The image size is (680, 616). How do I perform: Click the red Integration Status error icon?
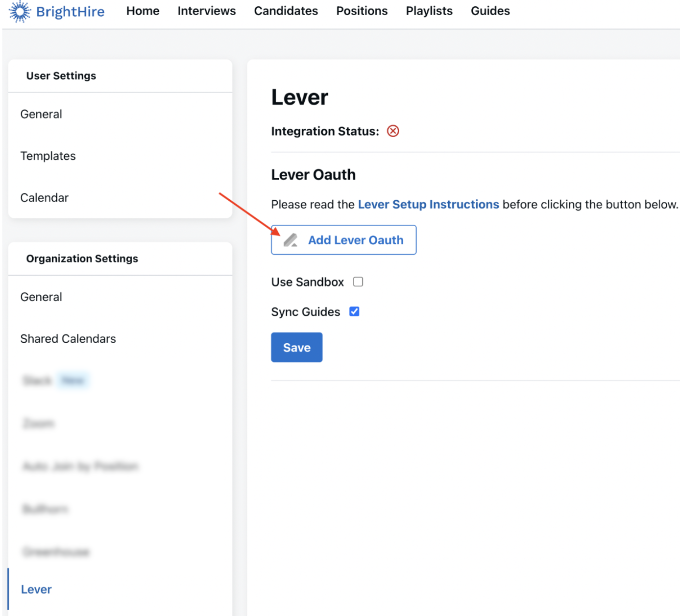[x=392, y=131]
